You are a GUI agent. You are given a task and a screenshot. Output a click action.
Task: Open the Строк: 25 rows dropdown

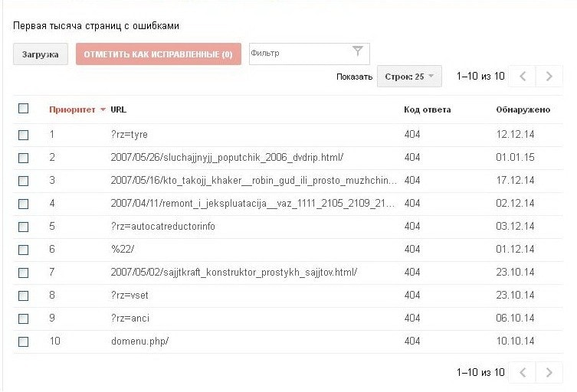pos(409,77)
